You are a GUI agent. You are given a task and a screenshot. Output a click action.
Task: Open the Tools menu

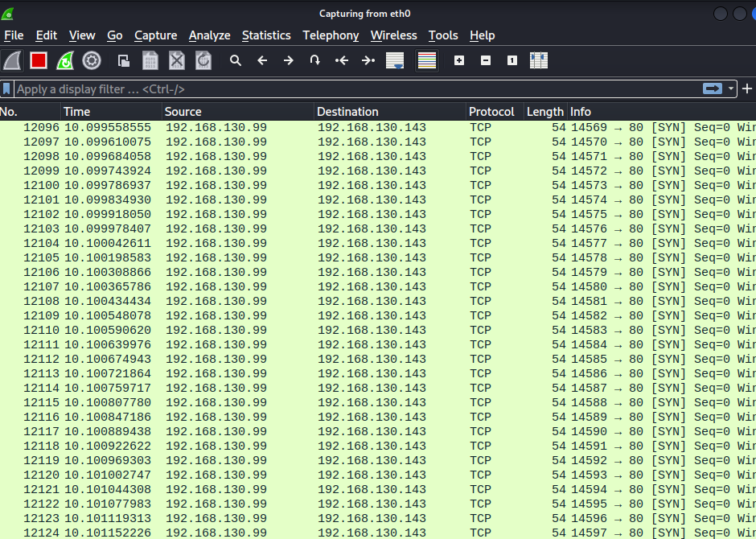[x=443, y=35]
